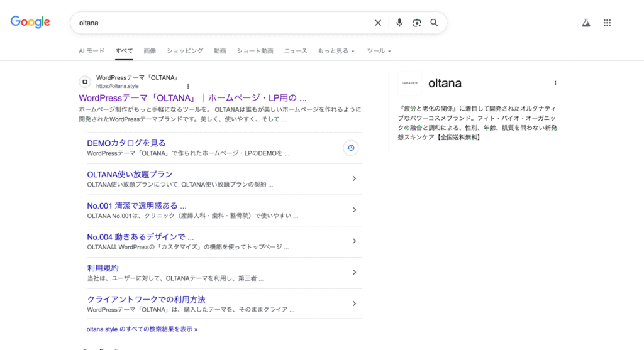Click the chevron beside 利用規約
Screen dimensions: 644x350
coord(354,272)
